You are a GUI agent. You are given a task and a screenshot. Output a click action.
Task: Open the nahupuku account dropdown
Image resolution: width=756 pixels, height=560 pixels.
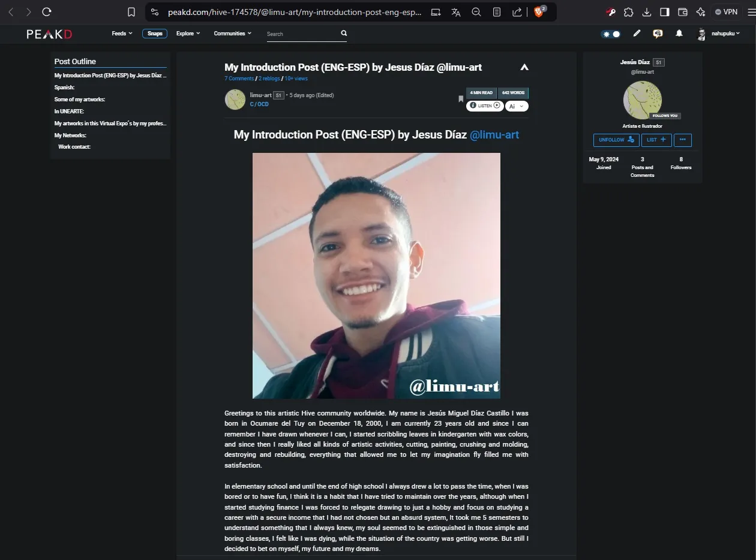718,34
